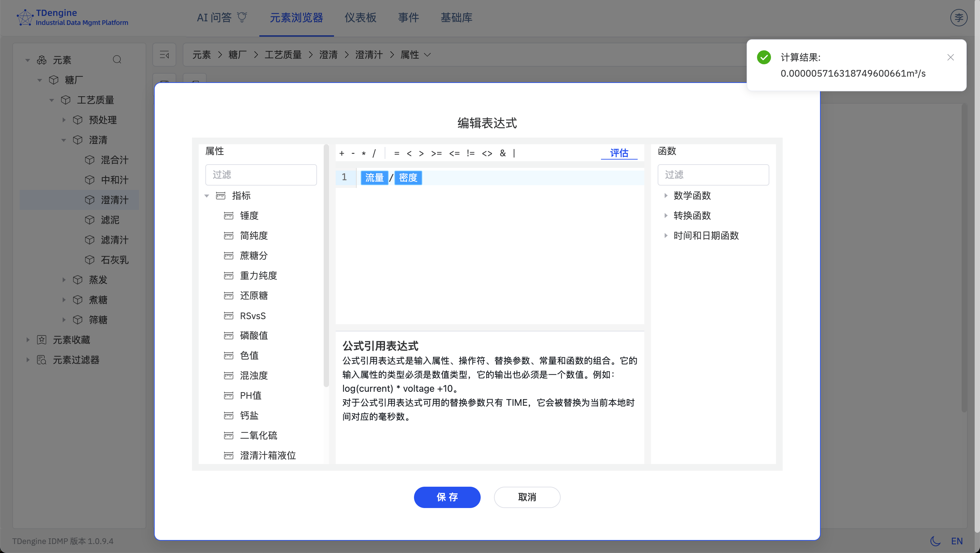Expand the 预处理 tree node
This screenshot has height=553, width=980.
click(x=64, y=120)
